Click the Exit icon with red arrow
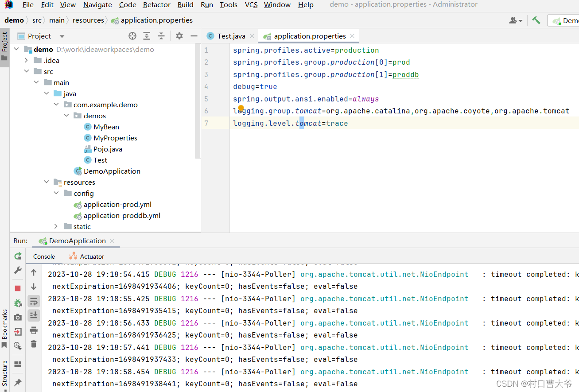 tap(18, 331)
